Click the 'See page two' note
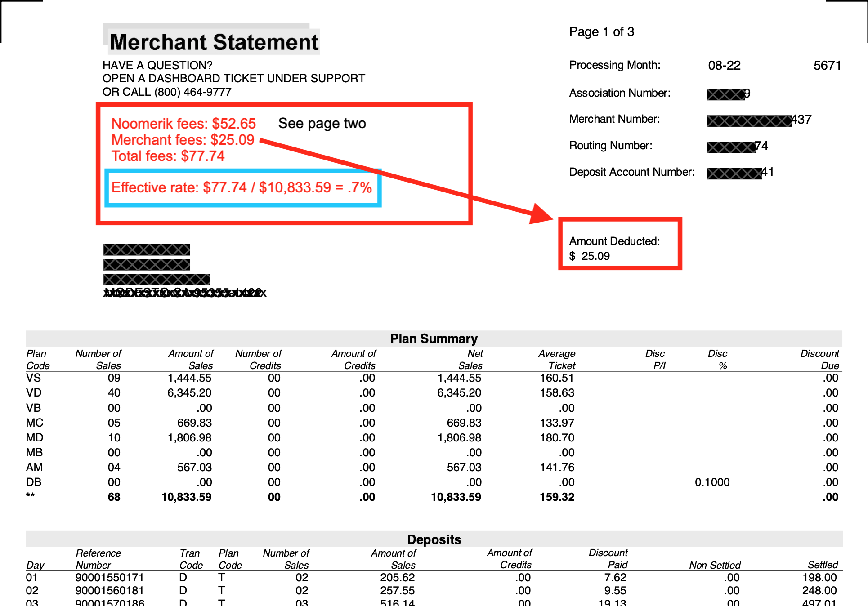 (x=322, y=123)
